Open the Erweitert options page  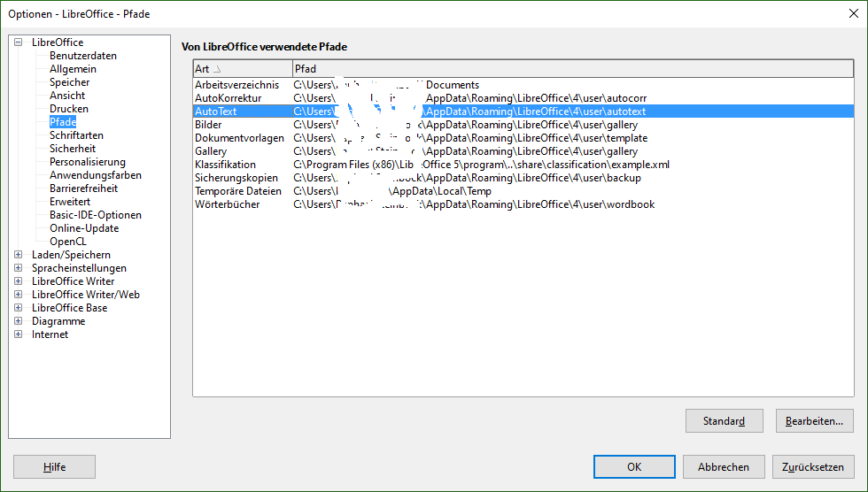point(70,201)
